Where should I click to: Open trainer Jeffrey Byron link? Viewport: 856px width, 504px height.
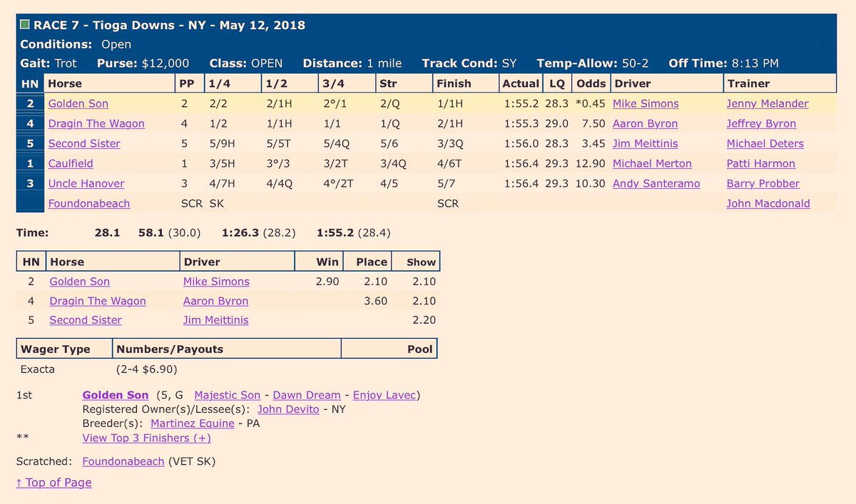pyautogui.click(x=761, y=123)
